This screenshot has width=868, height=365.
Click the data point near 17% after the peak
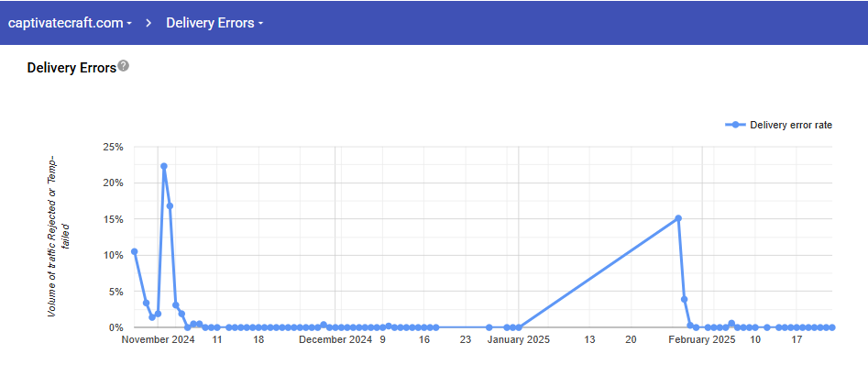point(170,206)
